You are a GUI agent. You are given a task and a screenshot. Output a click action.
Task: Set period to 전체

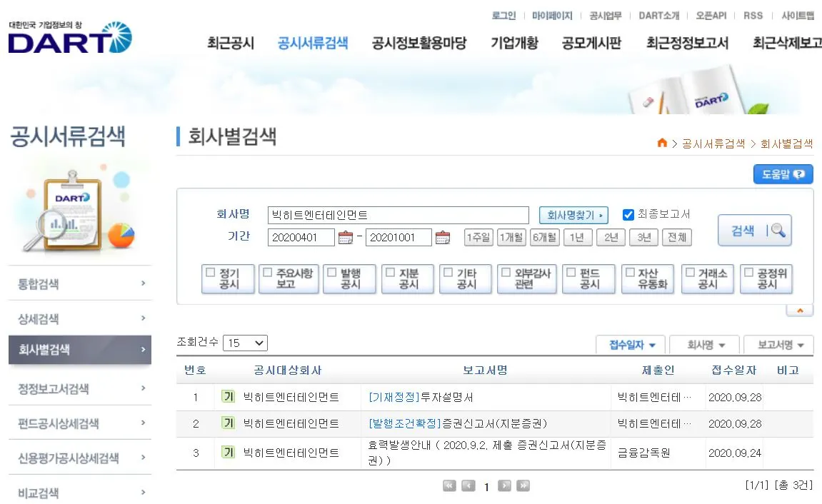click(x=677, y=237)
